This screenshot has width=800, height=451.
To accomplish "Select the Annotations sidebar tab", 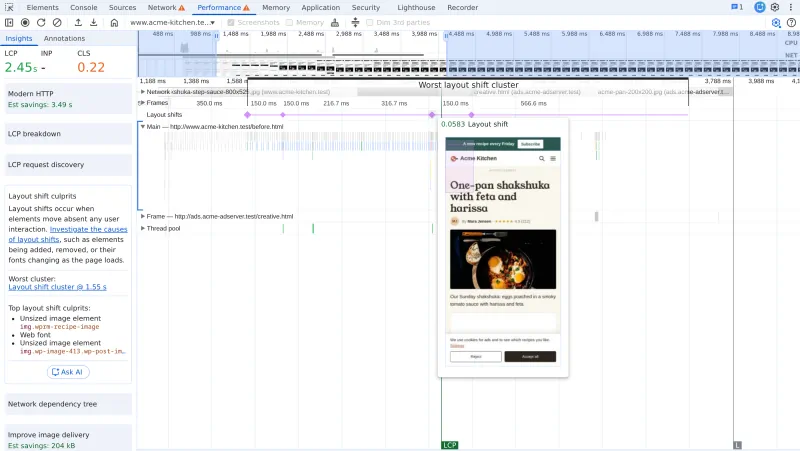I will tap(64, 38).
